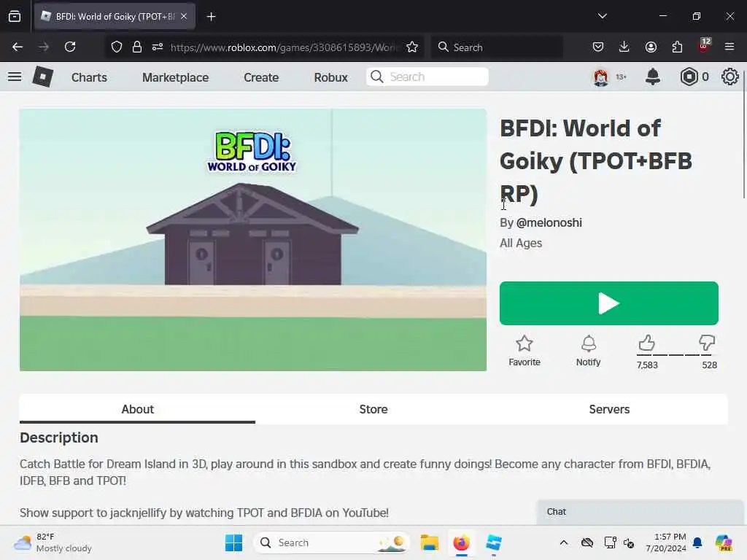Select the About tab
The width and height of the screenshot is (747, 560).
(137, 409)
